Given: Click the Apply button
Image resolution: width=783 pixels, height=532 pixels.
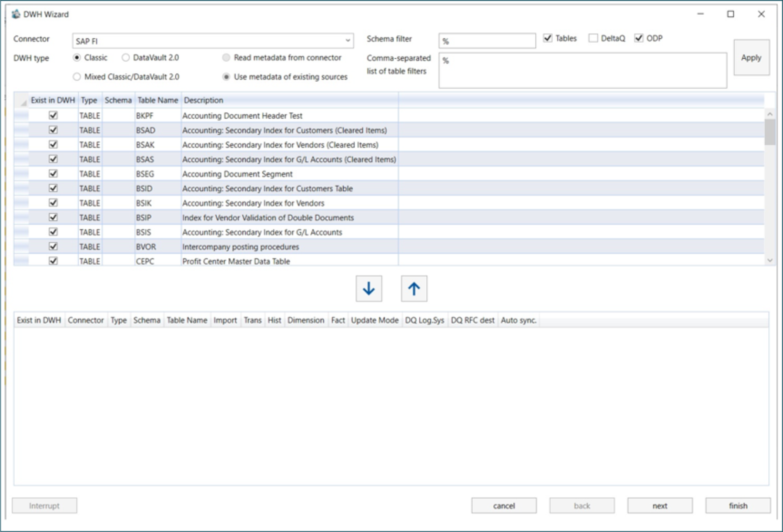Looking at the screenshot, I should pyautogui.click(x=751, y=58).
